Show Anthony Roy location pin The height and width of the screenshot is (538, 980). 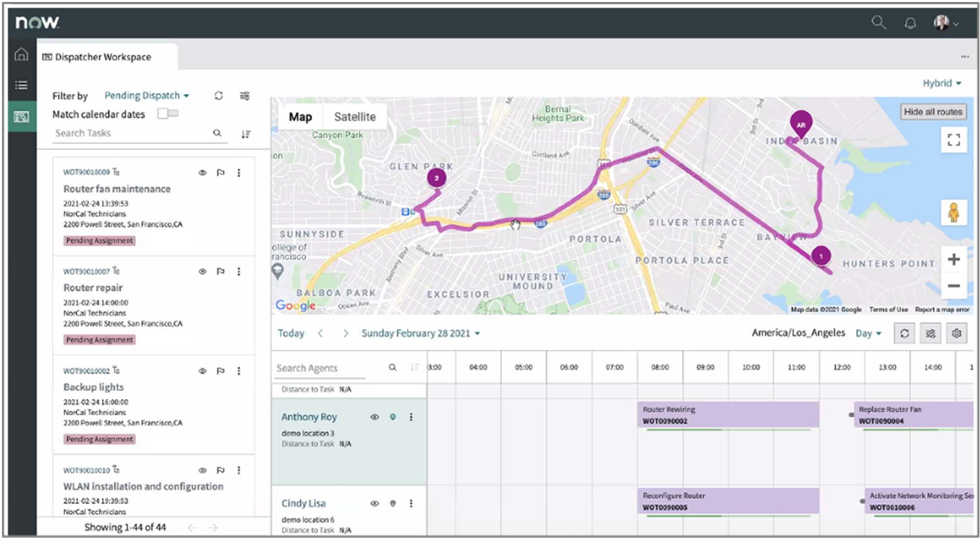pos(393,417)
